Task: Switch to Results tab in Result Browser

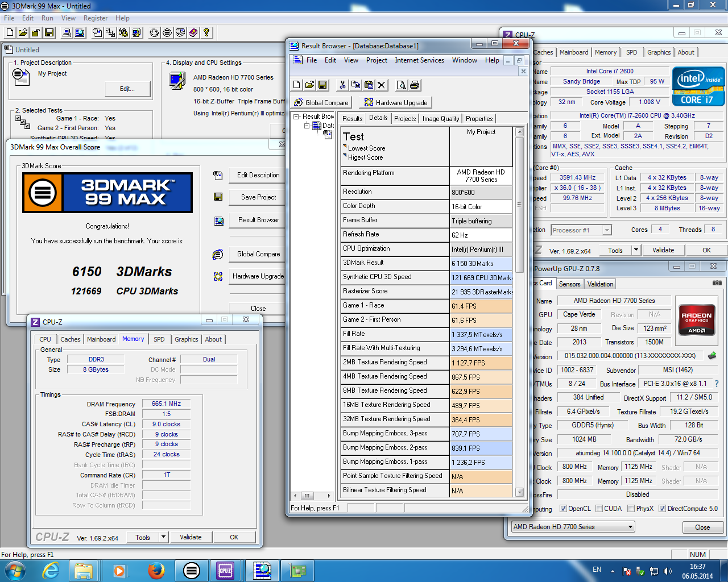Action: point(353,119)
